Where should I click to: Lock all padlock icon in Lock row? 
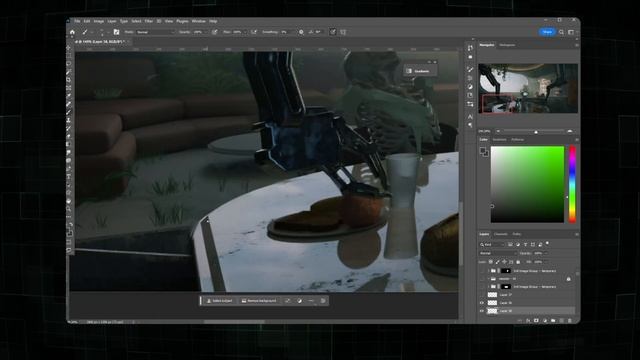click(518, 262)
